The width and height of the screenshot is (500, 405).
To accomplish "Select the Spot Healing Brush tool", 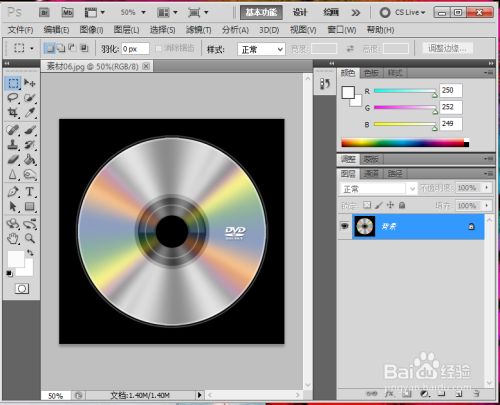I will [13, 130].
